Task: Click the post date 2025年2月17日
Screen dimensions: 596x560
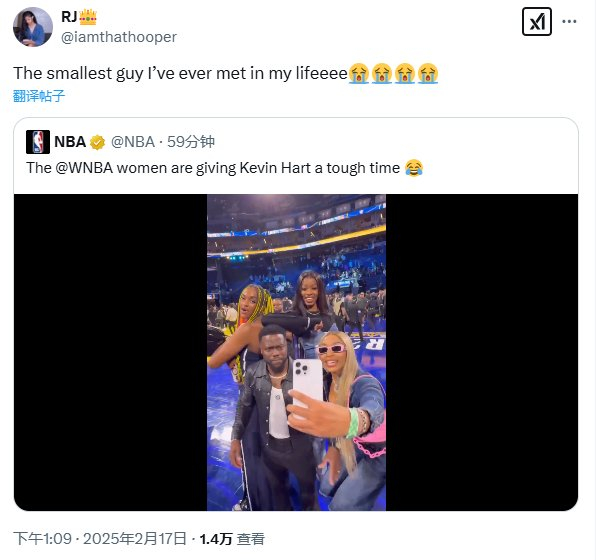Action: (x=135, y=539)
